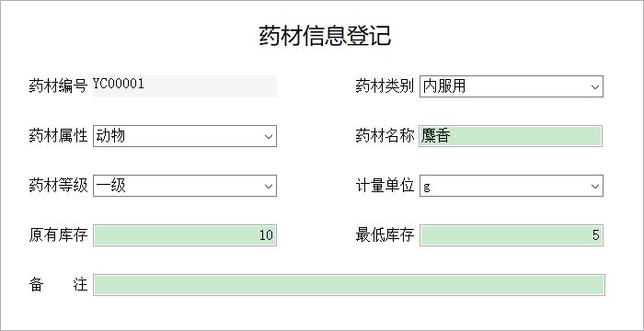Click the 药材等级 label text
This screenshot has height=331, width=644.
(58, 186)
